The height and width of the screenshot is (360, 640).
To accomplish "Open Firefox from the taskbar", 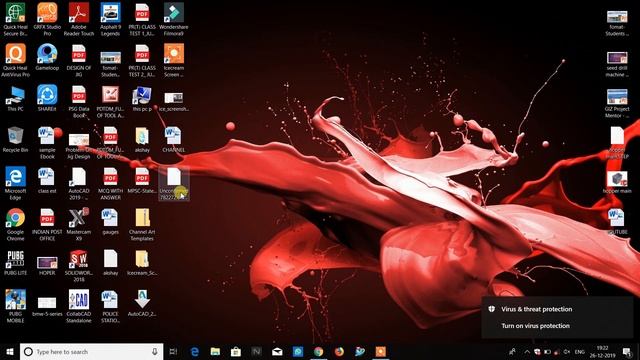I will [339, 351].
